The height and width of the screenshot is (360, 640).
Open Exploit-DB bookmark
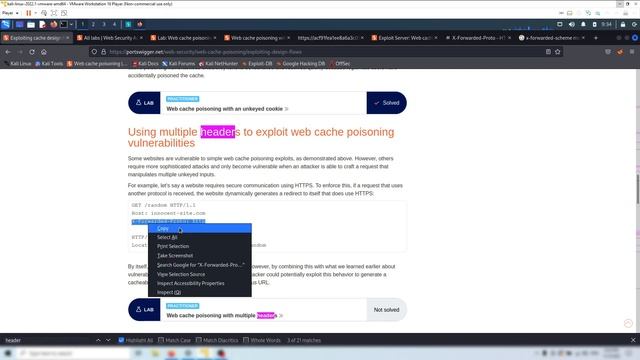click(x=257, y=64)
